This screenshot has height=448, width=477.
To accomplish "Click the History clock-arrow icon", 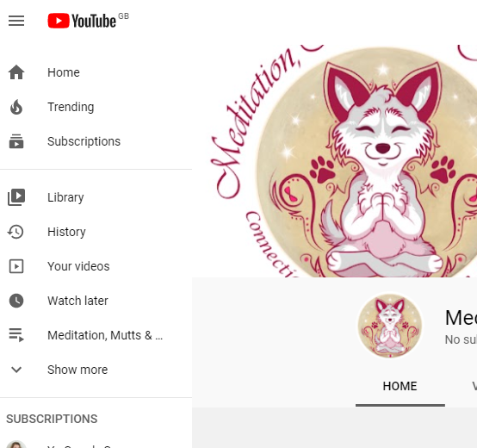I will [15, 232].
